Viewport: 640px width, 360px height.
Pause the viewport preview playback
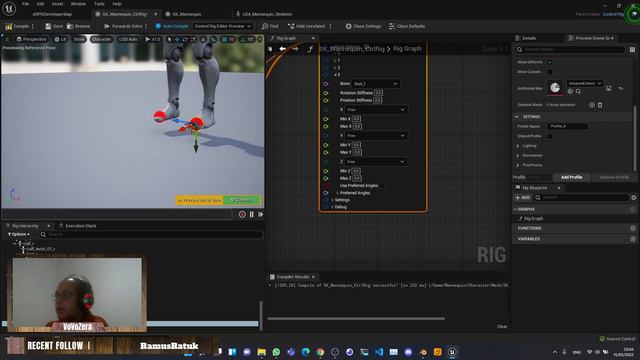[x=251, y=214]
